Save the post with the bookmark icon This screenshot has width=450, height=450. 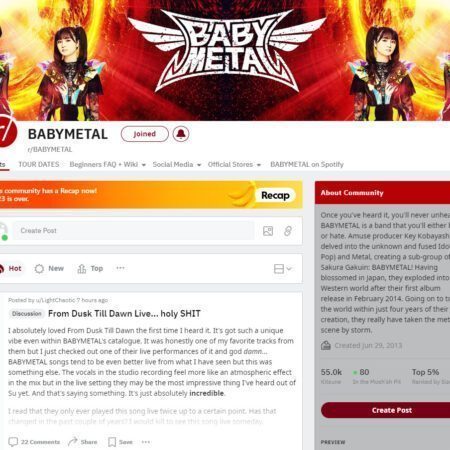120,442
